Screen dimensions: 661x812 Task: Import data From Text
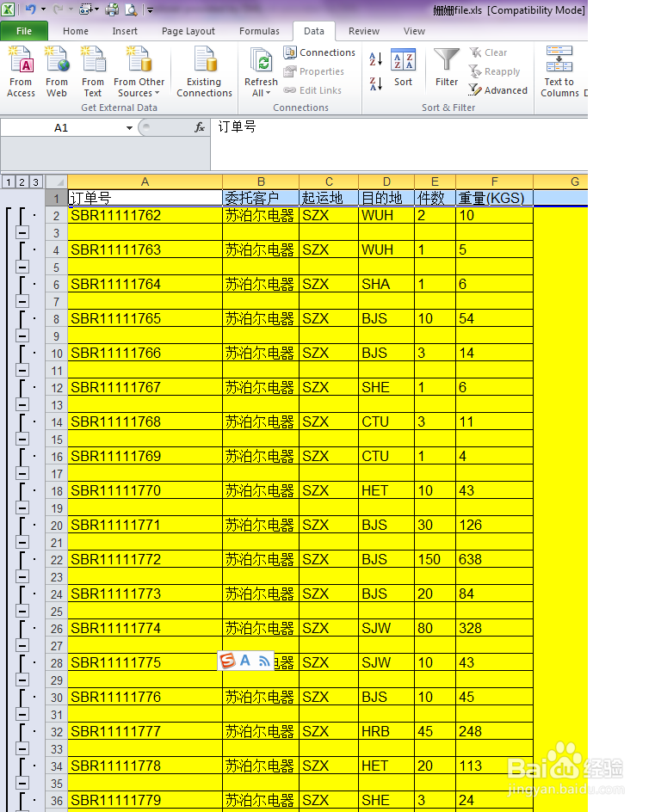click(93, 71)
